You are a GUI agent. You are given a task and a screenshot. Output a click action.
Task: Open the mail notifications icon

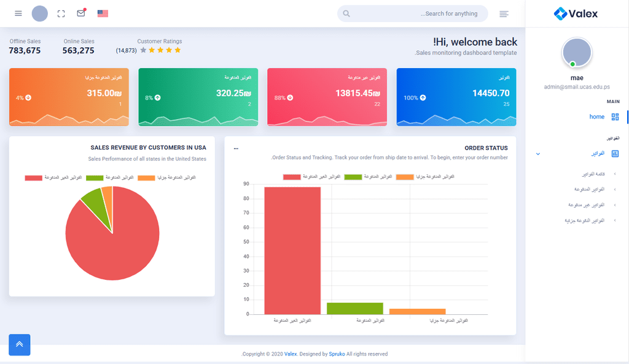pyautogui.click(x=81, y=14)
